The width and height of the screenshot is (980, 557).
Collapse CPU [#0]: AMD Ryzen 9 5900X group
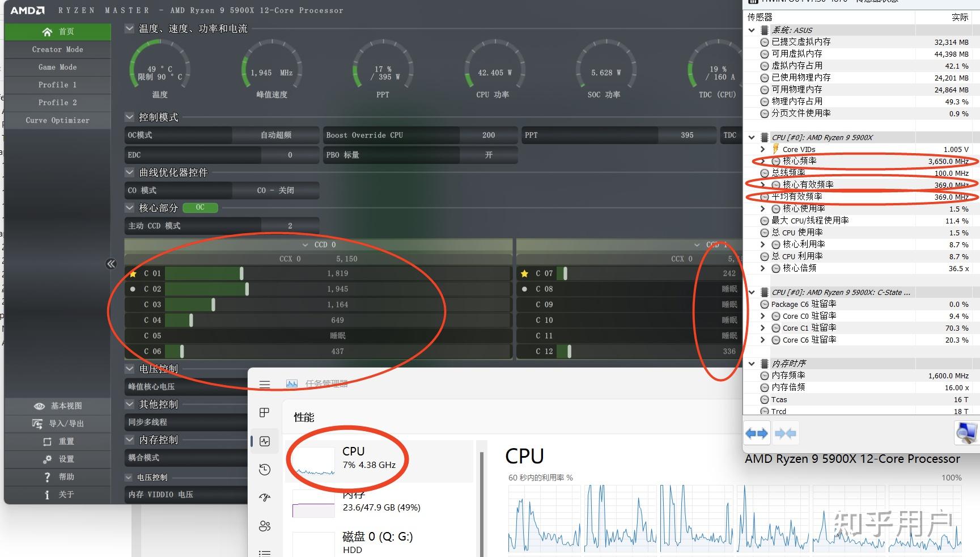tap(752, 137)
